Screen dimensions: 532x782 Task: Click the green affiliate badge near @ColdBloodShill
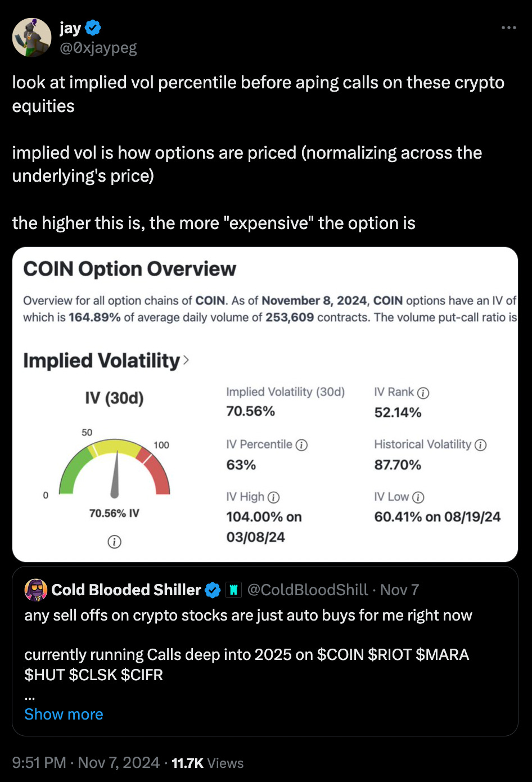233,590
